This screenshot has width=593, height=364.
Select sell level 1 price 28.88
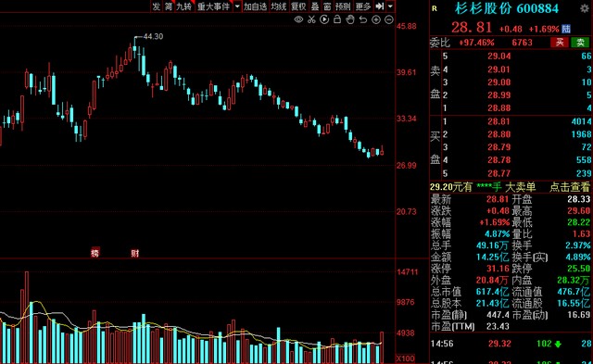(x=498, y=108)
